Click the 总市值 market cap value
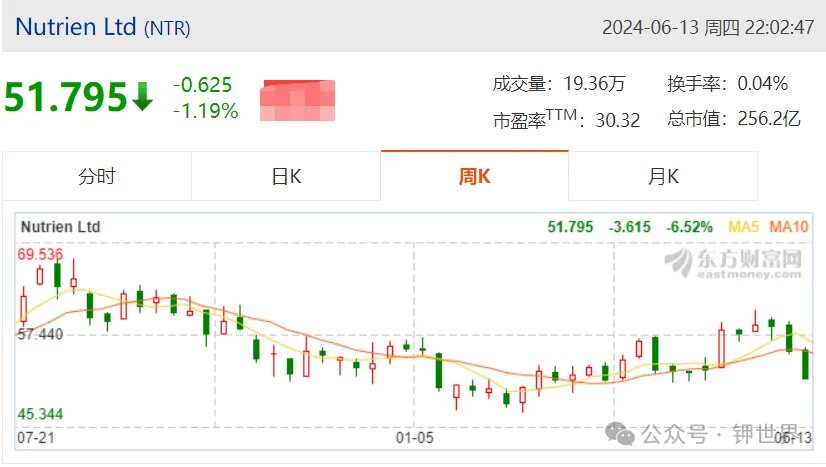Screen dimensions: 826x467 (769, 118)
